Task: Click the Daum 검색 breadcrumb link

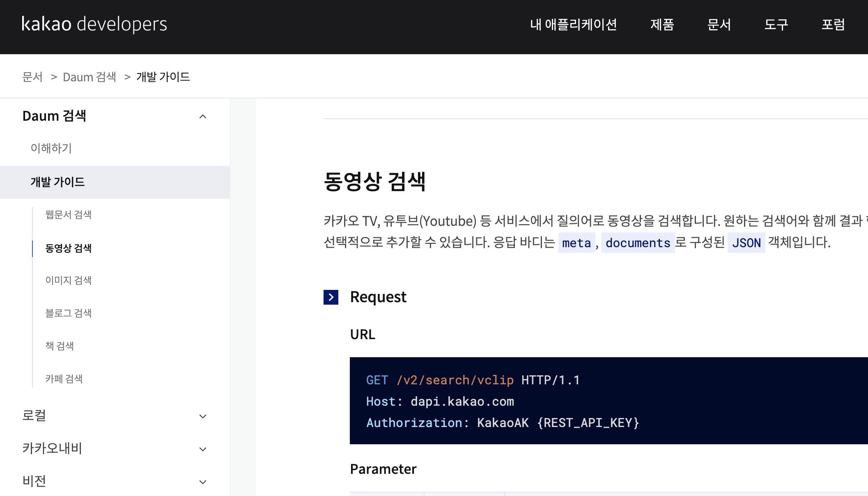Action: [x=89, y=77]
